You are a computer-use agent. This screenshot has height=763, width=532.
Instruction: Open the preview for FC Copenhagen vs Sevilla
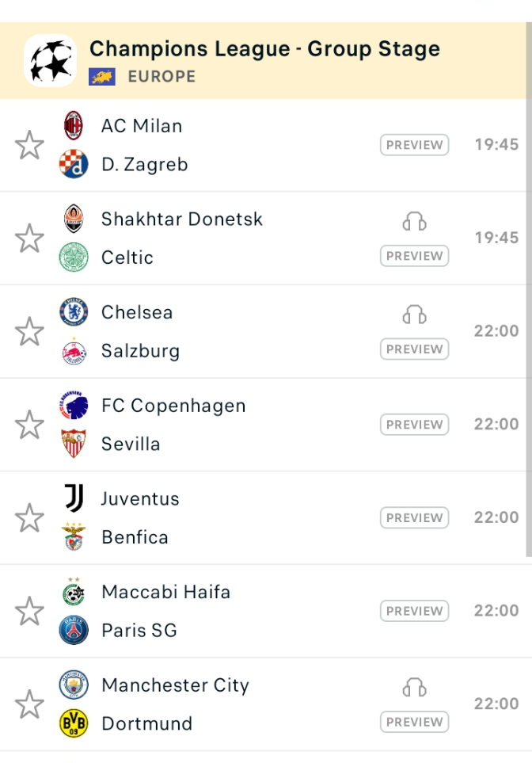pyautogui.click(x=414, y=425)
